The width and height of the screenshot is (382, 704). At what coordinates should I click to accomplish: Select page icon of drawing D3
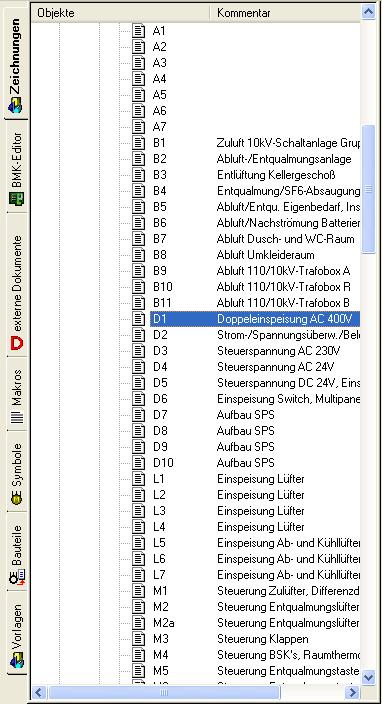click(x=139, y=351)
